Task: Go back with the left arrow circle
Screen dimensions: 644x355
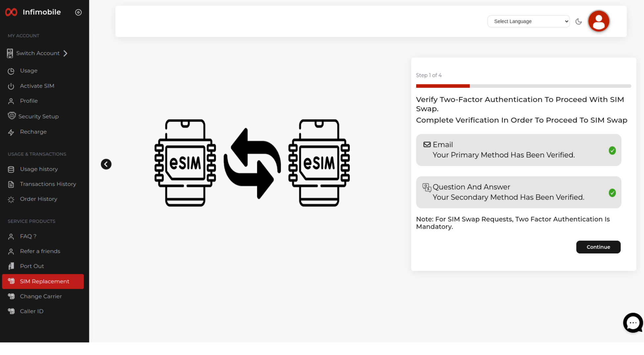Action: pos(106,164)
